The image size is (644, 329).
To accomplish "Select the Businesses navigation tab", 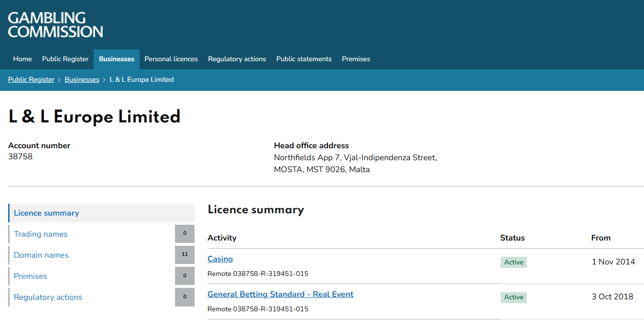I will click(117, 59).
